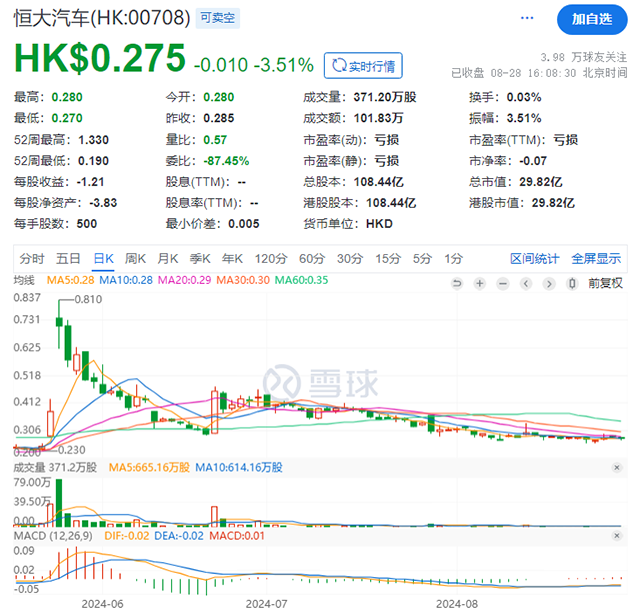Click the volume MA5:665.16万股 label
640x613 pixels.
[149, 467]
